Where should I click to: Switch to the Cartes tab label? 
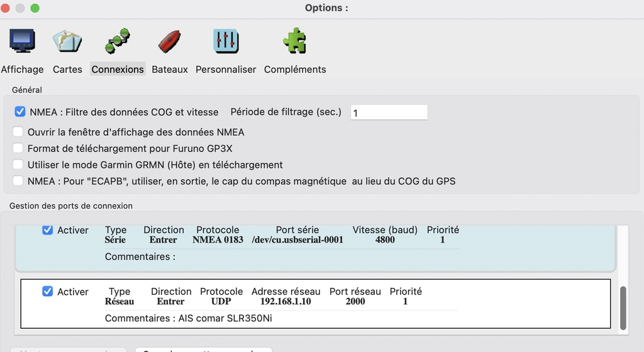pos(67,69)
